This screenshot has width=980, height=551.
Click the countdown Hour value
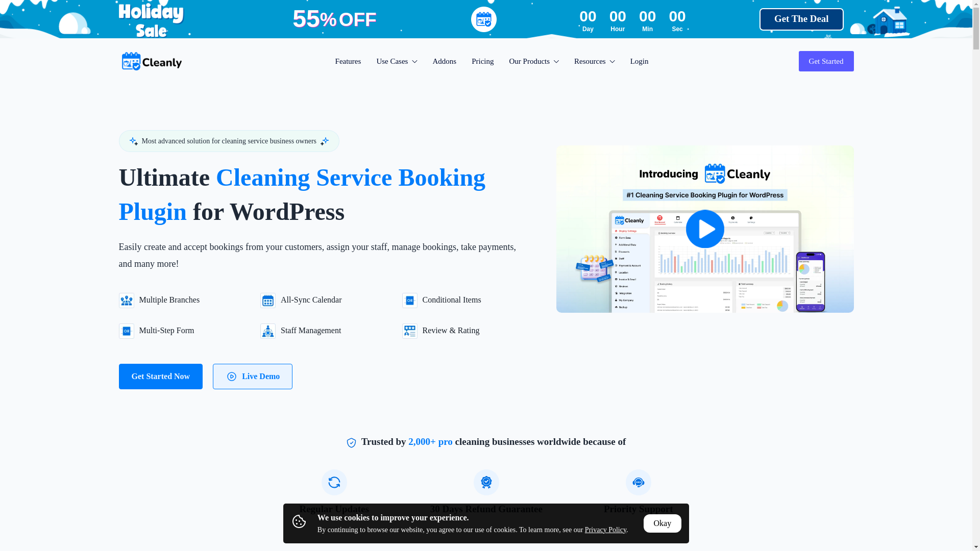coord(618,17)
